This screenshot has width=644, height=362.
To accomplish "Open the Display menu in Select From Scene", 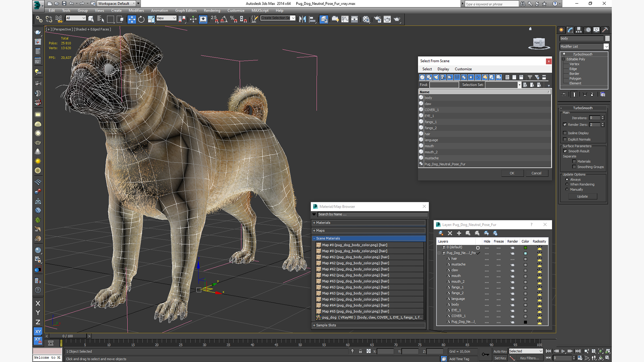I will point(443,69).
